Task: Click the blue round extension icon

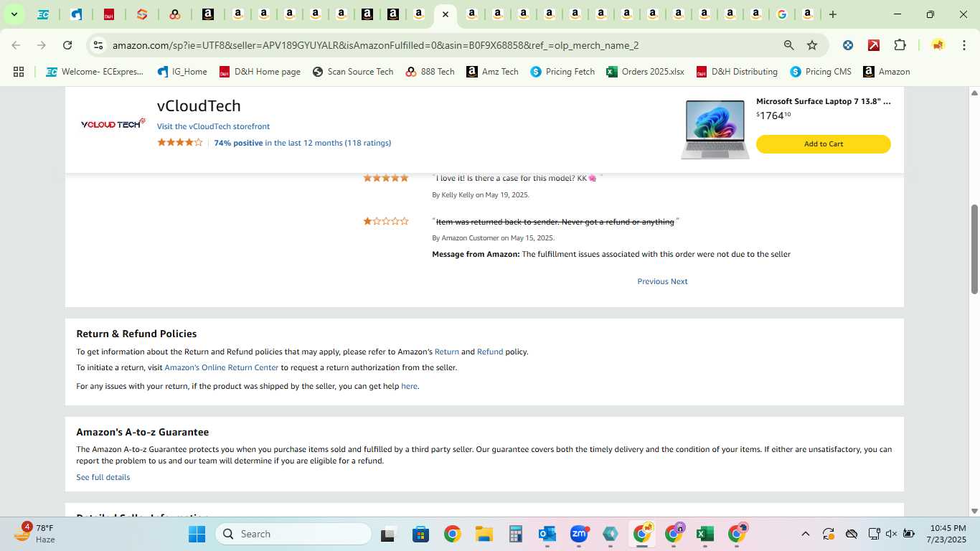Action: pos(848,45)
